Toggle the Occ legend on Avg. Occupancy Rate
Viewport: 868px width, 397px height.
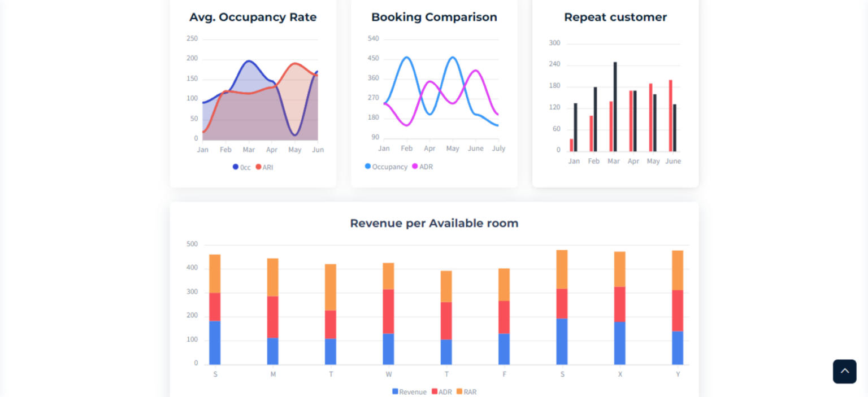242,167
